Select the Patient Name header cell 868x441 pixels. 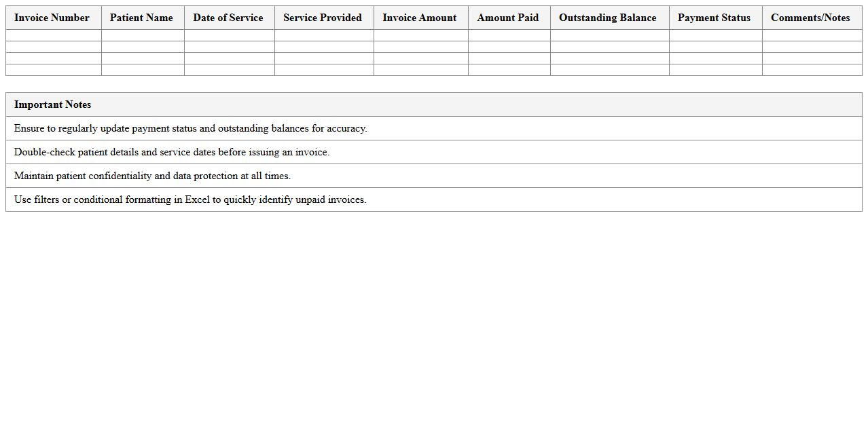(141, 18)
